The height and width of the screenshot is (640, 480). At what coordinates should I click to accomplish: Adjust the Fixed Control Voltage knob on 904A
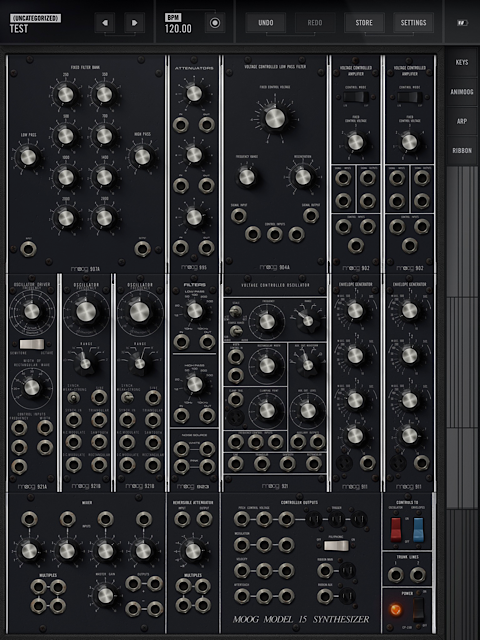275,118
